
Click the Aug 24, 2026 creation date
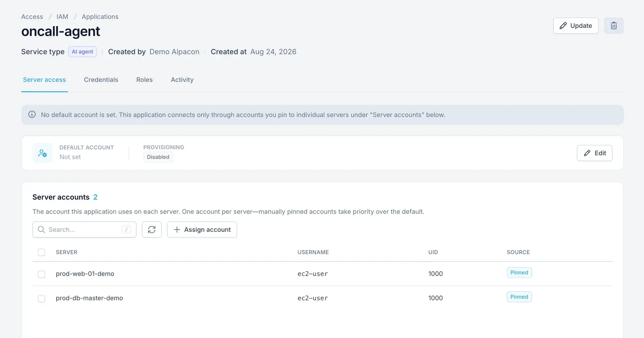pos(273,52)
